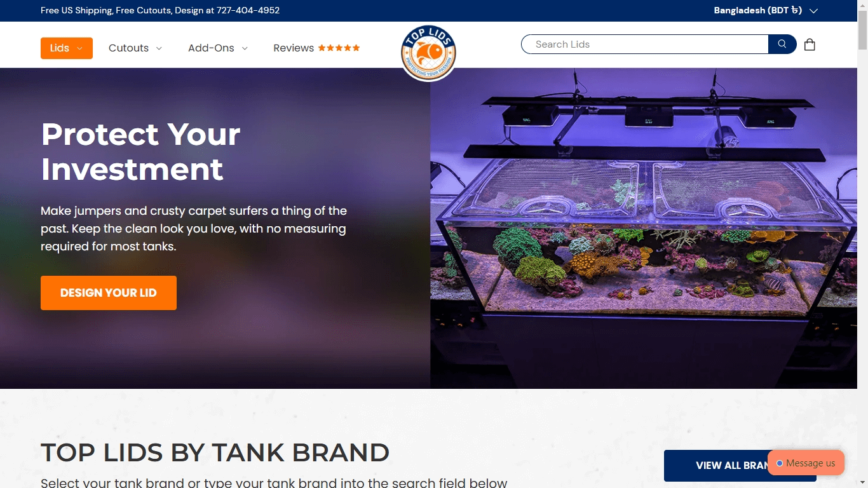
Task: Open the shopping bag cart icon
Action: pos(810,44)
